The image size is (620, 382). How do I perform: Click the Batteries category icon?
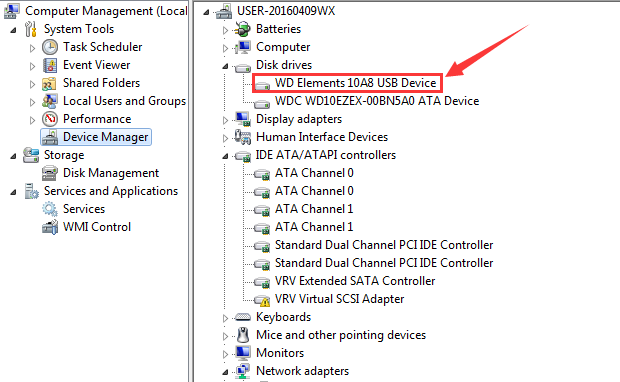(x=242, y=29)
